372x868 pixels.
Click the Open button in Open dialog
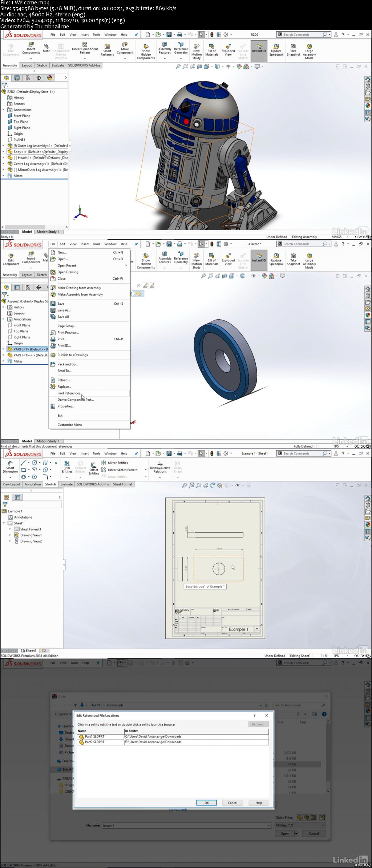pyautogui.click(x=285, y=833)
